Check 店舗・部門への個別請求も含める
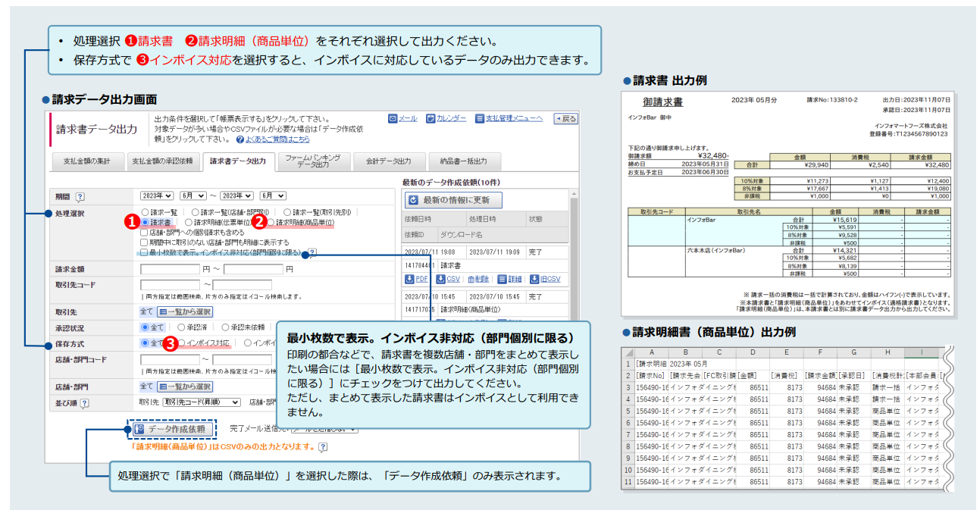The image size is (980, 510). (145, 233)
